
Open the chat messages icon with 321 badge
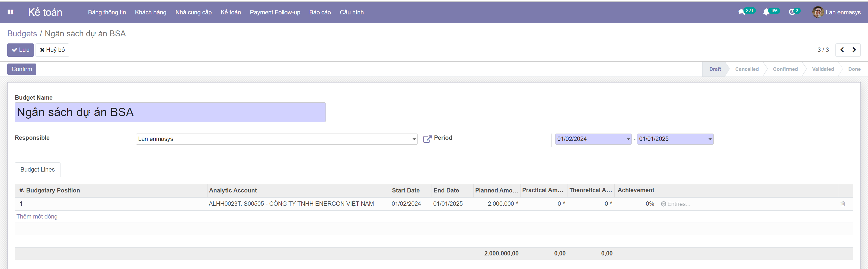(x=741, y=12)
